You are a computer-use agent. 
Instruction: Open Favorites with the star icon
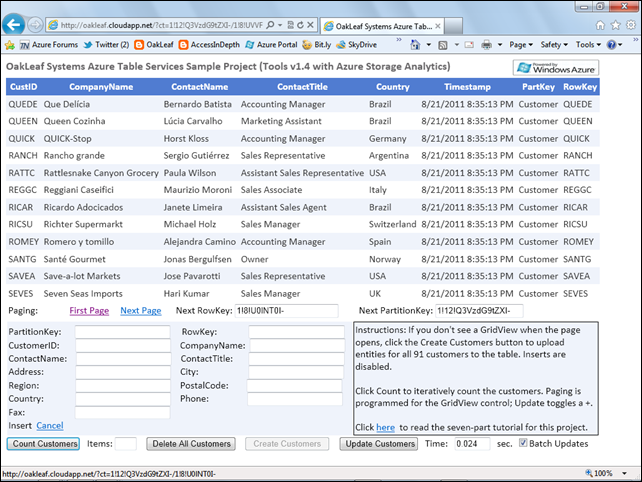615,25
